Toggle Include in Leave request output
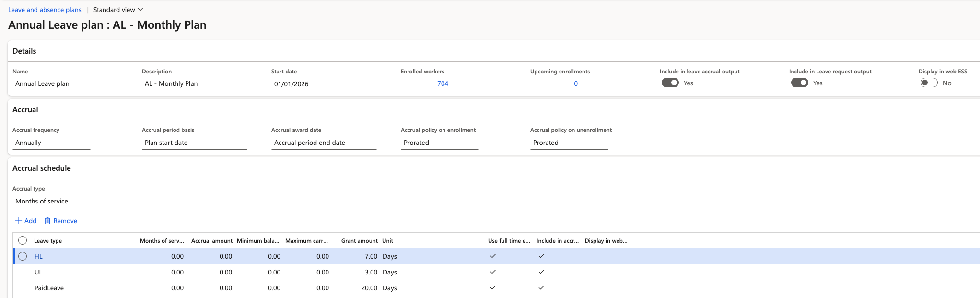The image size is (980, 298). (800, 83)
